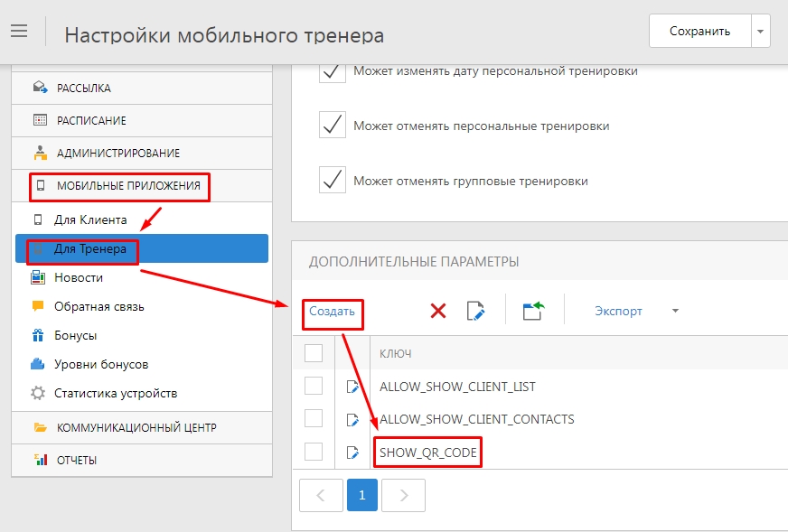This screenshot has width=788, height=532.
Task: Click the ОТЧЕТЫ chart icon
Action: coord(40,460)
